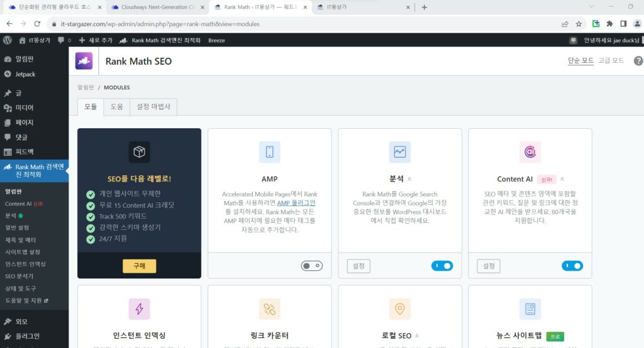Open 설정 for the 분석 module

click(x=358, y=266)
